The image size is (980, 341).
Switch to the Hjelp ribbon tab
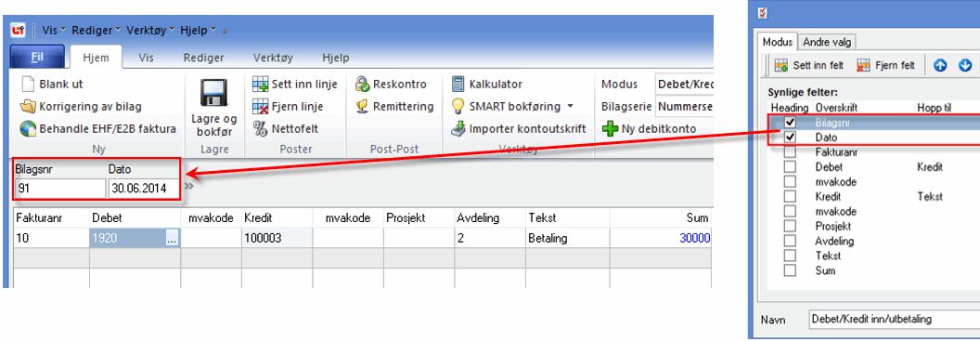336,57
